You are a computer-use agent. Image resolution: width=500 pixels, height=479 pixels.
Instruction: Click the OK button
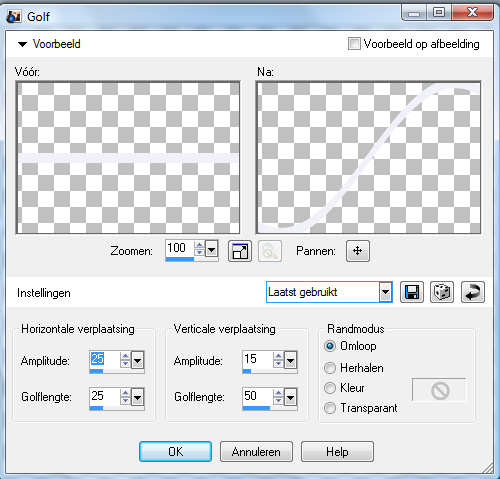coord(175,452)
